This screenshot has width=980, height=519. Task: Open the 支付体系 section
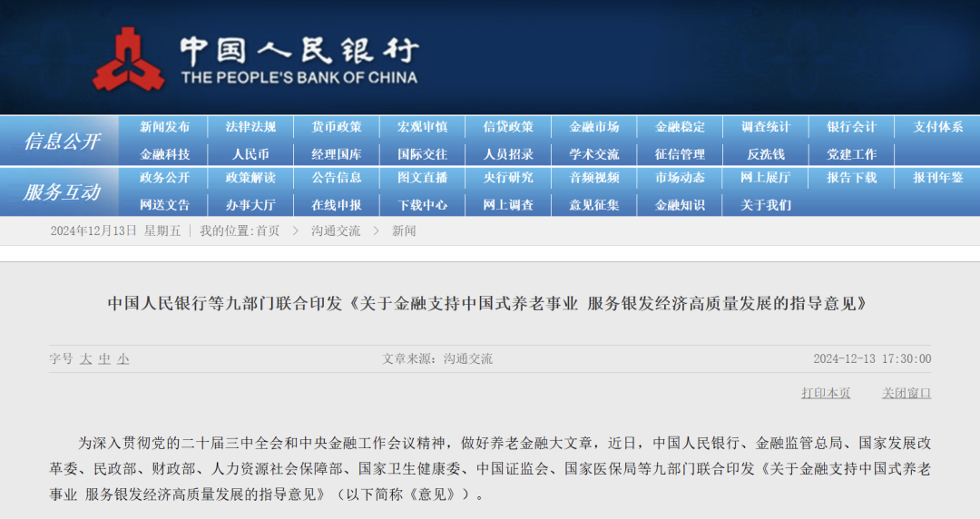[x=937, y=127]
